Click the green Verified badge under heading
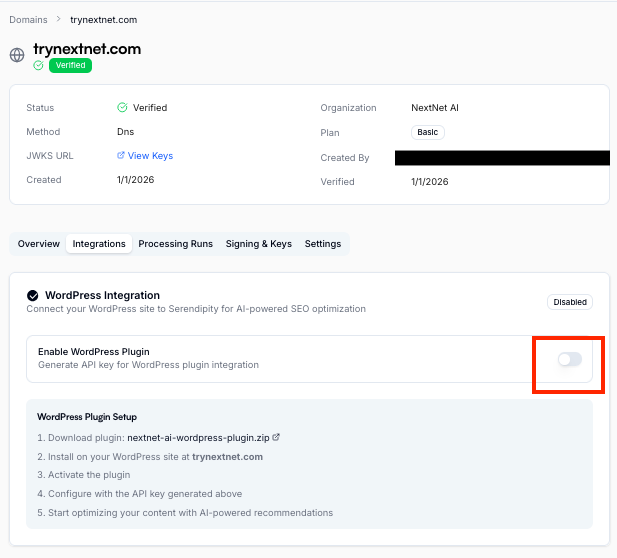The height and width of the screenshot is (558, 617). tap(70, 65)
